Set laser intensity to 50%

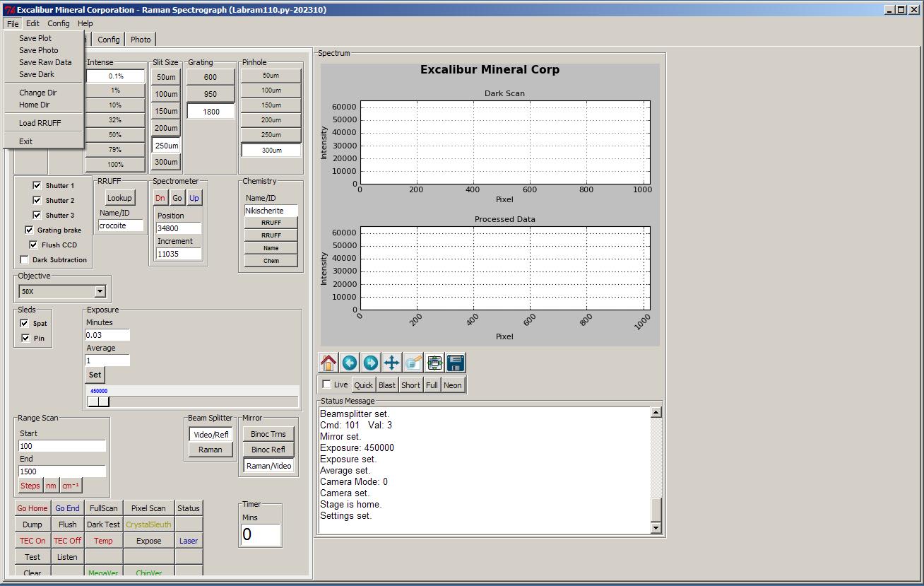115,135
